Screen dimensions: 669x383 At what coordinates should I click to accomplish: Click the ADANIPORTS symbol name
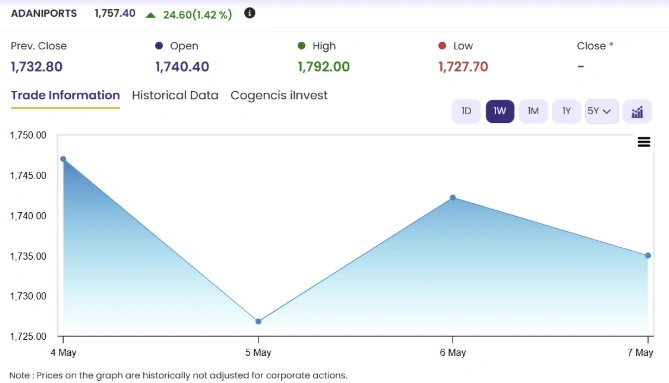tap(44, 14)
